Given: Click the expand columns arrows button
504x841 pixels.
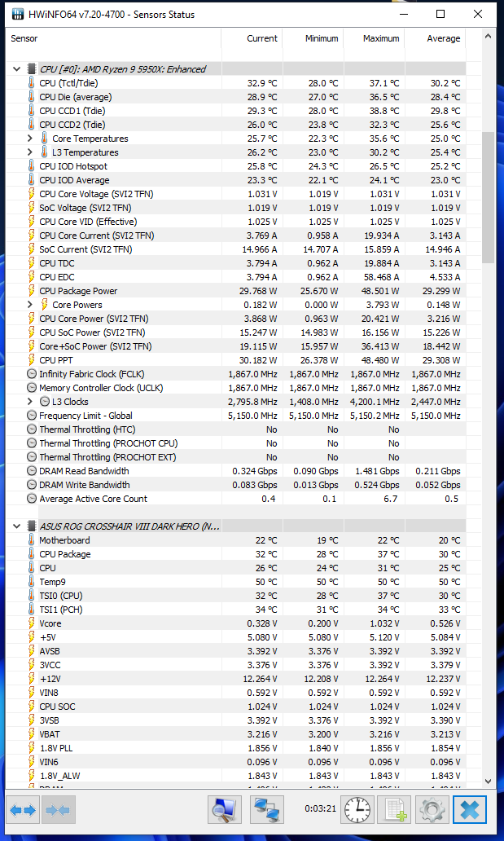Looking at the screenshot, I should click(23, 810).
